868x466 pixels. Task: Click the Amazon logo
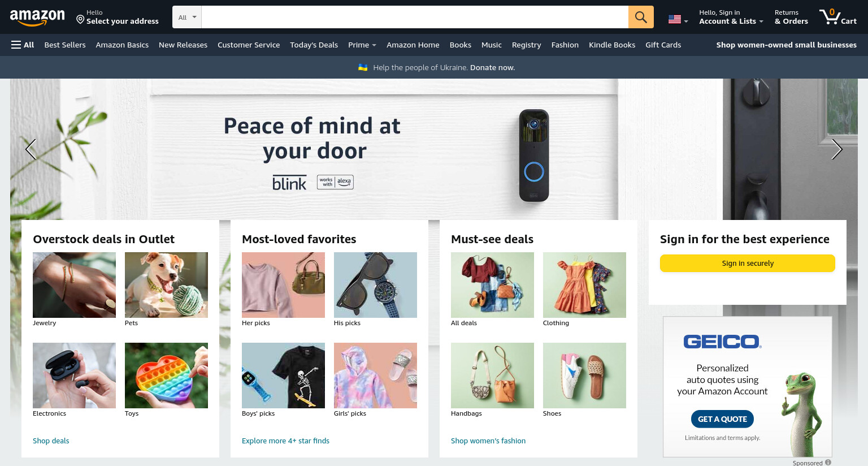click(37, 18)
